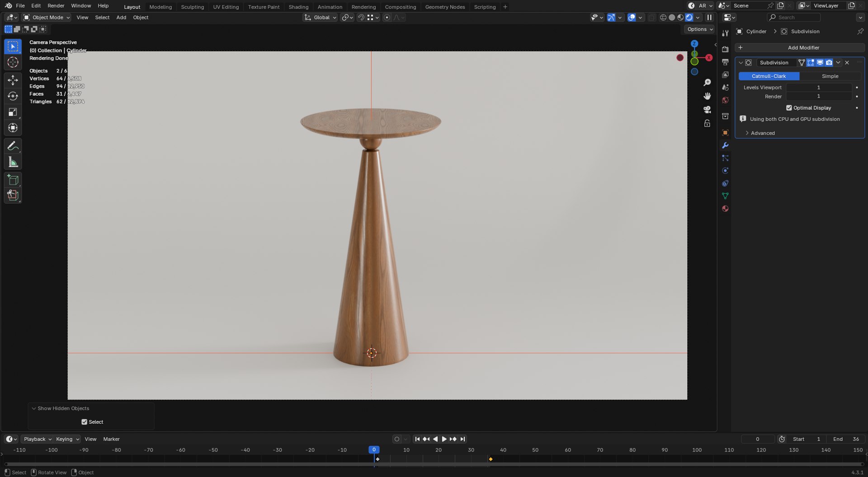Play the animation forward
Screen dimensions: 868x477
(x=444, y=439)
